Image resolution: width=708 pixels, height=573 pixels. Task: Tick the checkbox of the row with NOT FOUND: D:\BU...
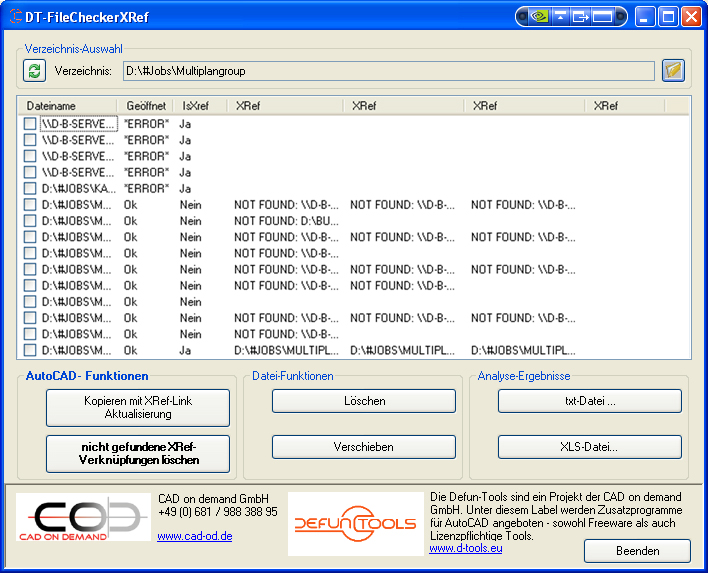click(30, 221)
